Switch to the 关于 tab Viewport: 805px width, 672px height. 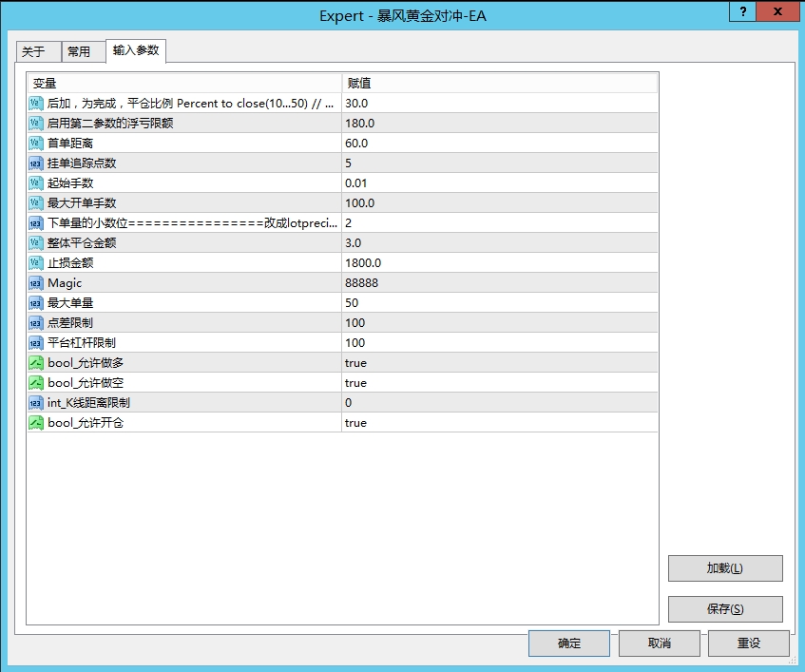(34, 52)
